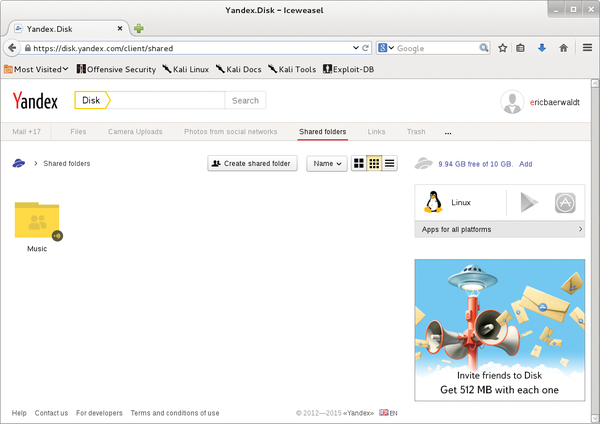Open the Help footer link
Image resolution: width=600 pixels, height=424 pixels.
[19, 413]
